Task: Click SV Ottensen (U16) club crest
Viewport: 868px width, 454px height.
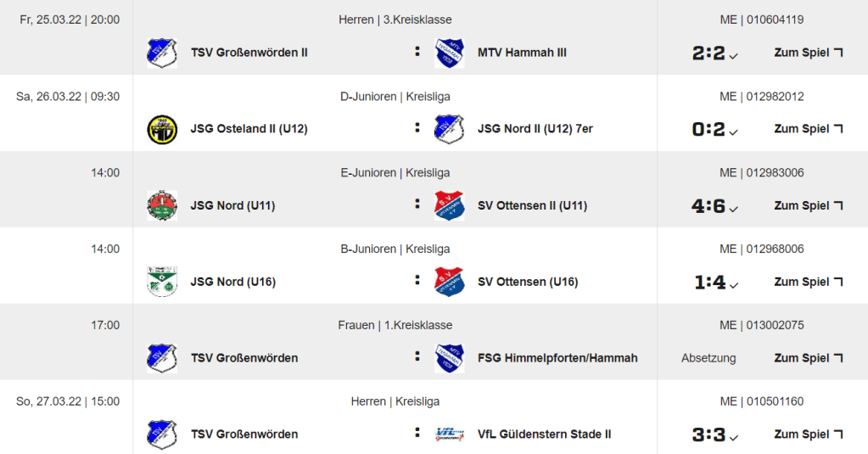Action: (x=449, y=282)
